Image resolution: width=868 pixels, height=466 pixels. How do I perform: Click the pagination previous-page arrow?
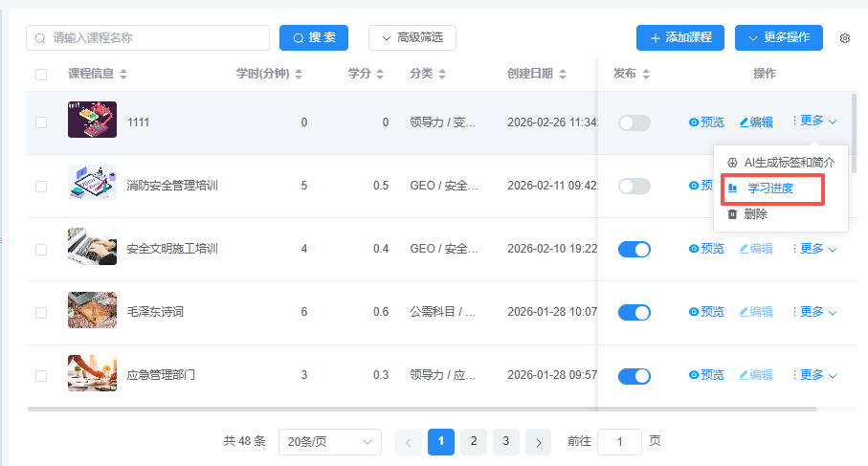(x=408, y=442)
